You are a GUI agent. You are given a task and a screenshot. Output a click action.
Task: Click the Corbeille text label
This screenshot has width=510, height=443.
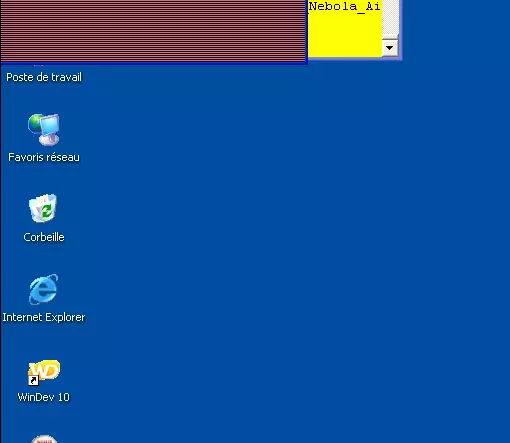click(x=44, y=237)
